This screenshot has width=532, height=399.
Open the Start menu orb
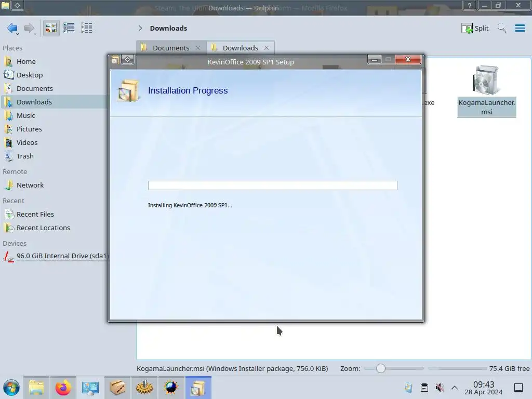11,388
